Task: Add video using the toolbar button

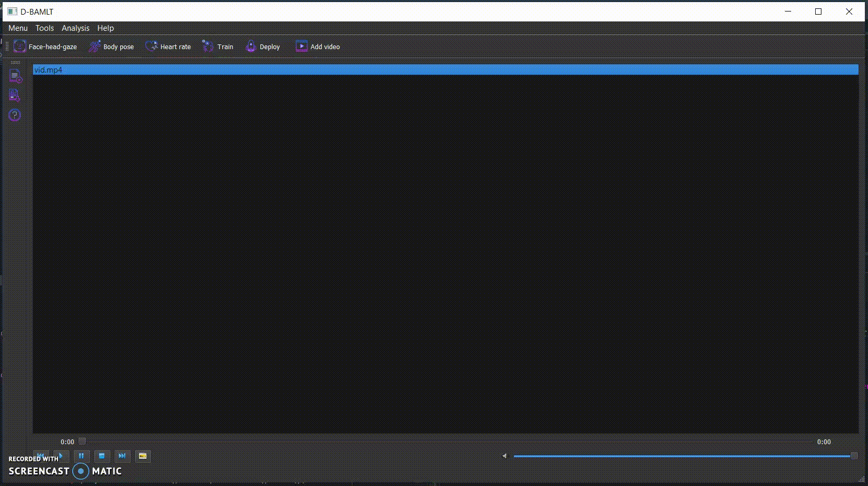Action: [318, 47]
